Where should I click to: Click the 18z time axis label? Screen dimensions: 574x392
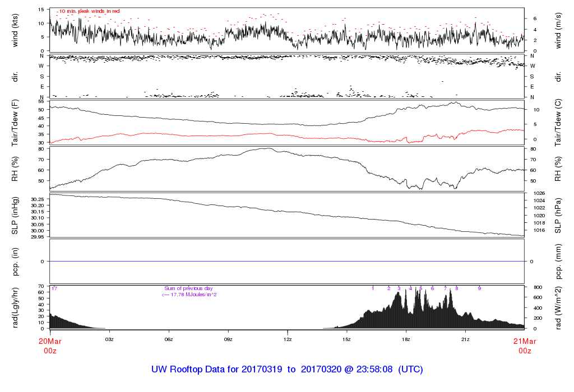click(406, 339)
